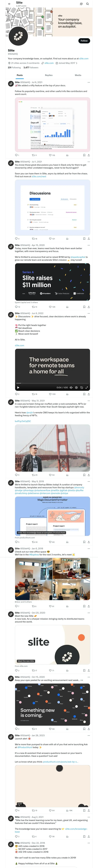
Task: Go back using the arrow icon
Action: coord(9,4)
